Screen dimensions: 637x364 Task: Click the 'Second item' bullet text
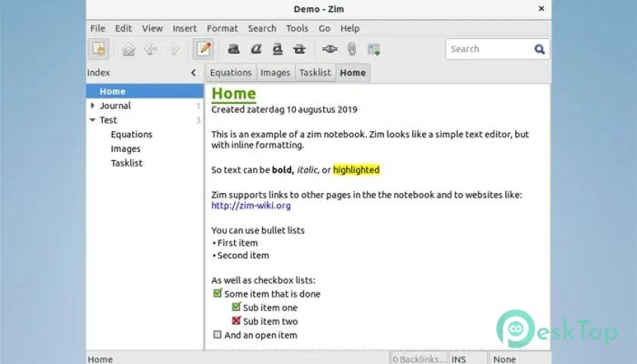(243, 256)
